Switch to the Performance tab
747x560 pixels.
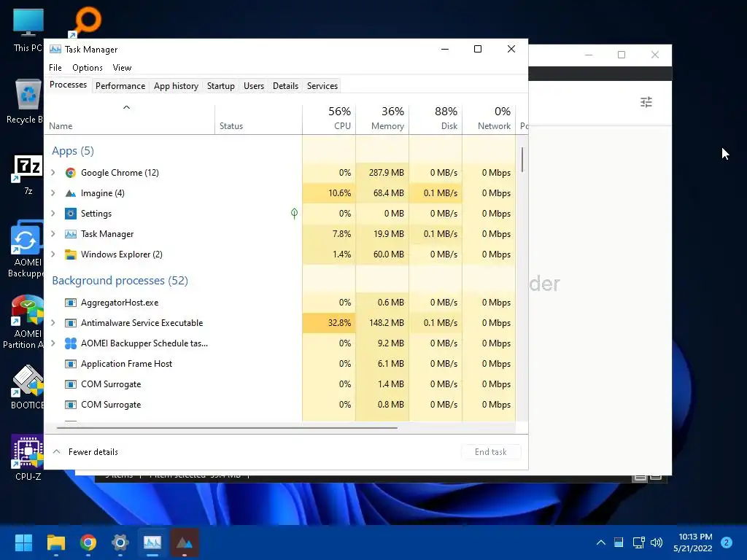coord(120,86)
